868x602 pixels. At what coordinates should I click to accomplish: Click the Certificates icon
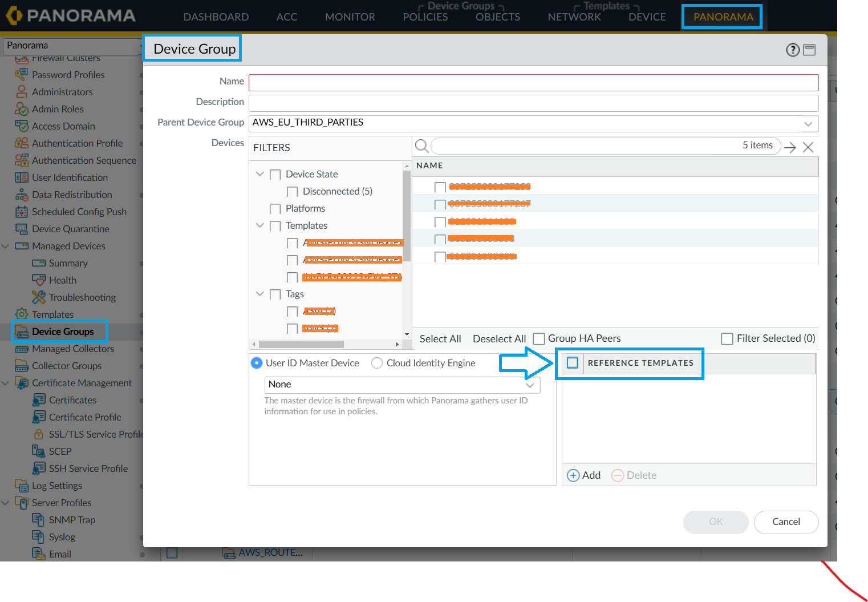pyautogui.click(x=38, y=399)
